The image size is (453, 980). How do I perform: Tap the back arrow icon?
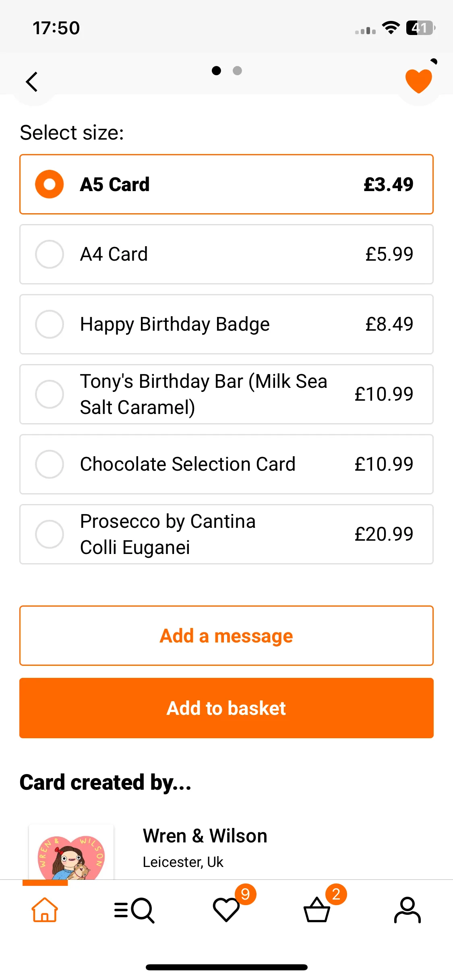pyautogui.click(x=32, y=82)
